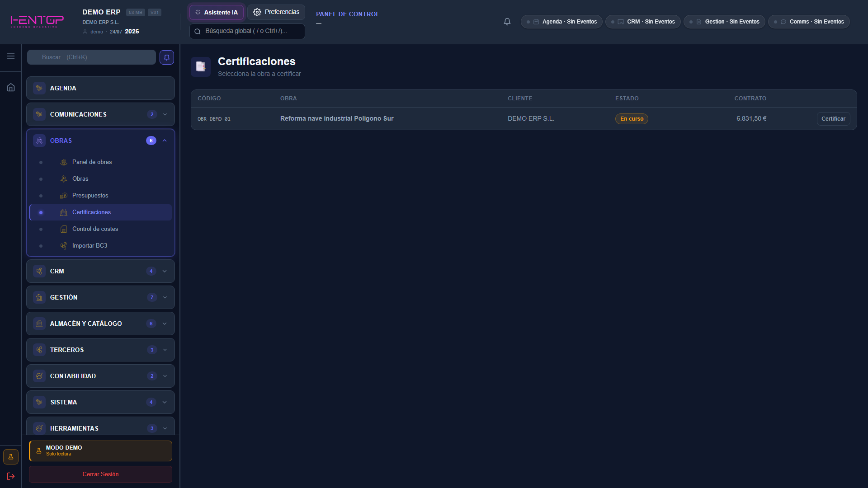Click the ALMACÉN Y CATÁLOGO section icon

click(x=39, y=324)
